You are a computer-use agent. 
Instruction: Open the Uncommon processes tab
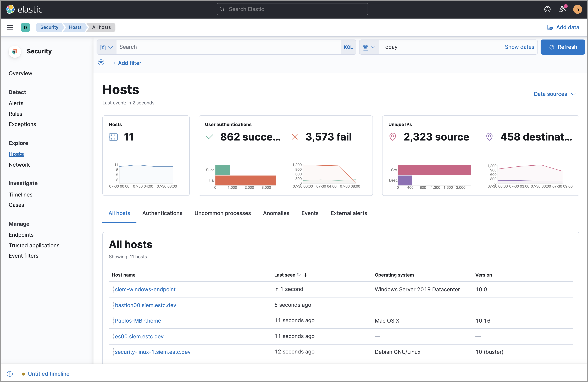click(x=222, y=213)
